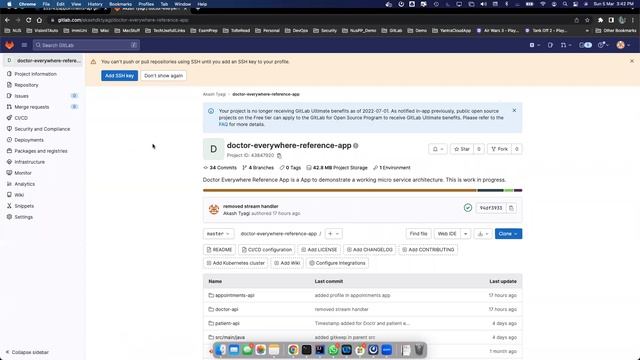Click the repository languages color bar
This screenshot has width=640, height=360.
point(362,190)
